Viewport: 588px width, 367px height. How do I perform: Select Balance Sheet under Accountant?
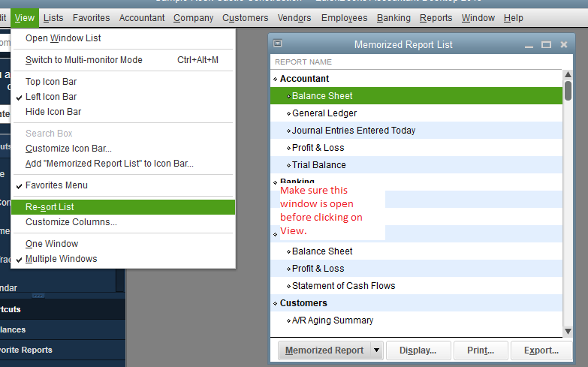click(416, 96)
